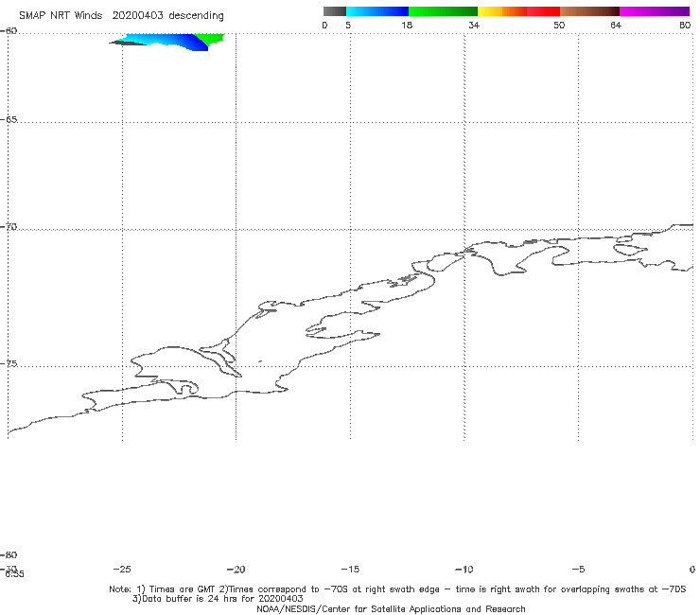Click the NOAA/NESDIS credit line
Image resolution: width=700 pixels, height=615 pixels.
(x=391, y=608)
